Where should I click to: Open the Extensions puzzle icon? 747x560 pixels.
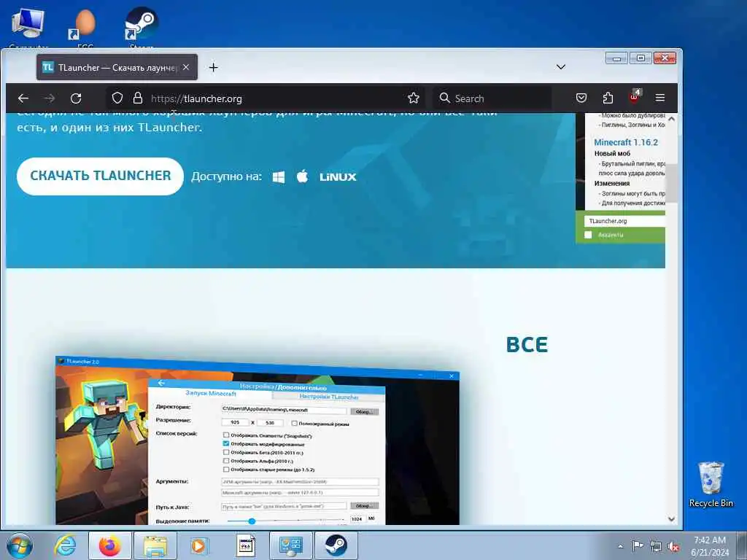click(608, 98)
